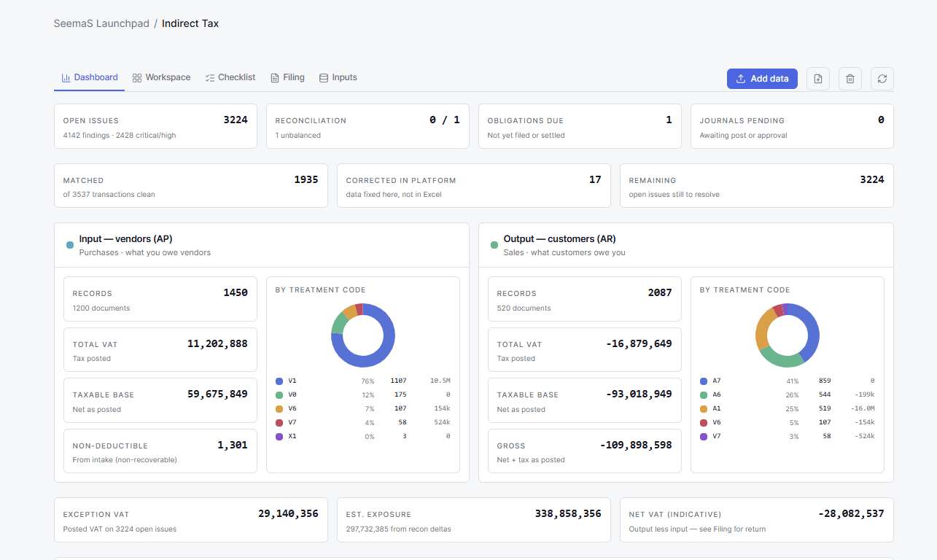Click AP Total VAT value 11,202,888
The image size is (937, 560).
point(217,343)
